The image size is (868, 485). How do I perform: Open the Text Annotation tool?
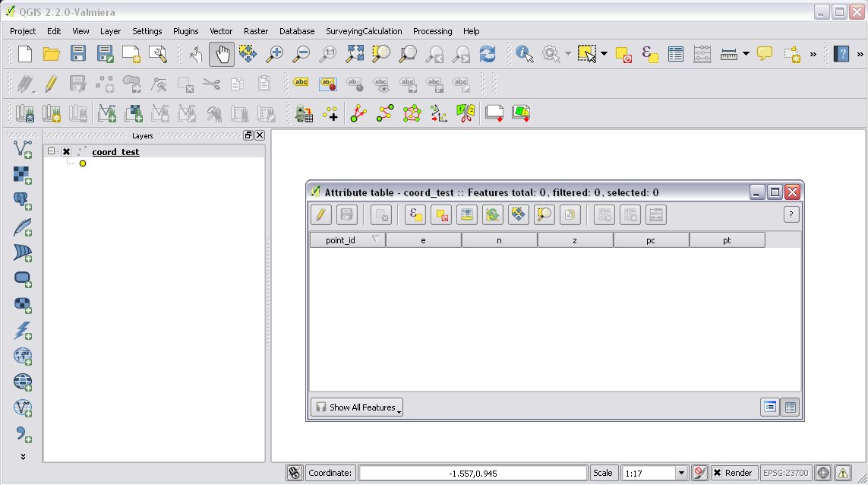tap(765, 54)
